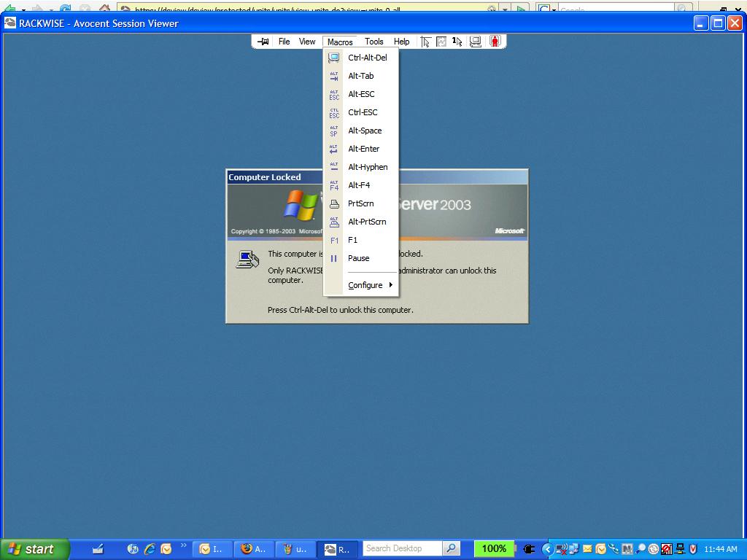Viewport: 747px width, 560px height.
Task: Pick the PrtScrn macro option
Action: 360,203
